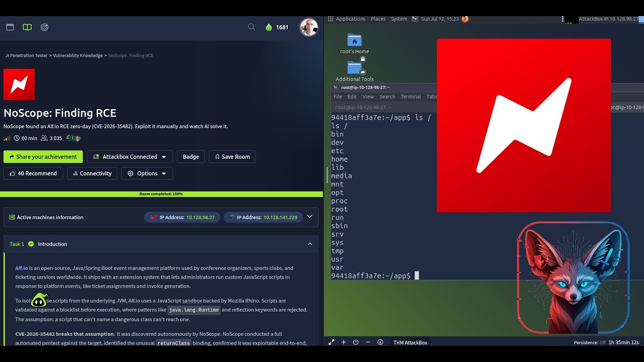Click the fox mascot logo
Screen dimensions: 644x362
(574, 278)
